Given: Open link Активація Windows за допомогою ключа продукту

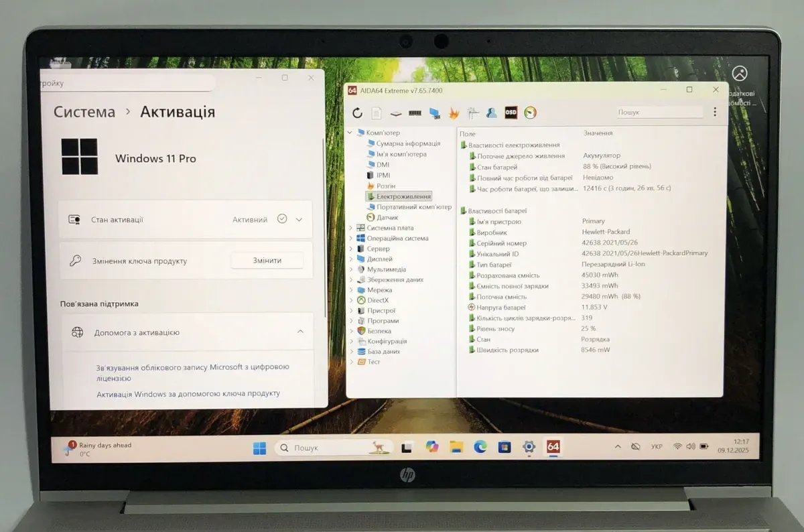Looking at the screenshot, I should pos(188,393).
